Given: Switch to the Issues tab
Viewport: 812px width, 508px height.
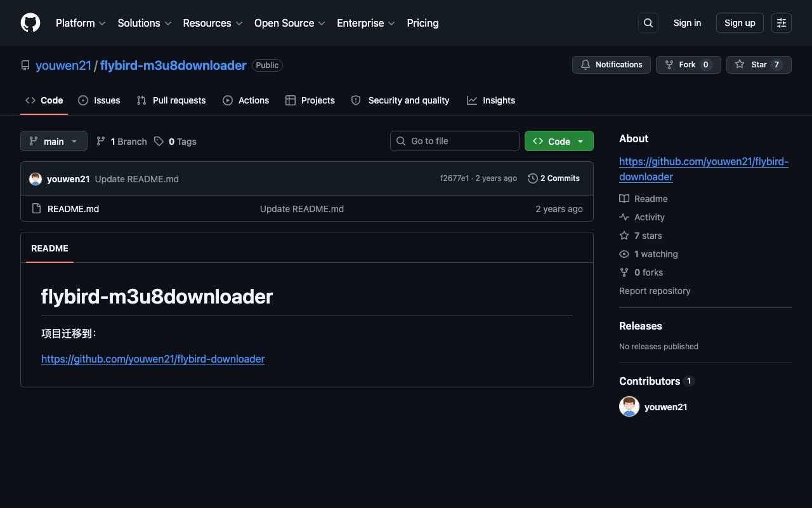Looking at the screenshot, I should click(99, 100).
